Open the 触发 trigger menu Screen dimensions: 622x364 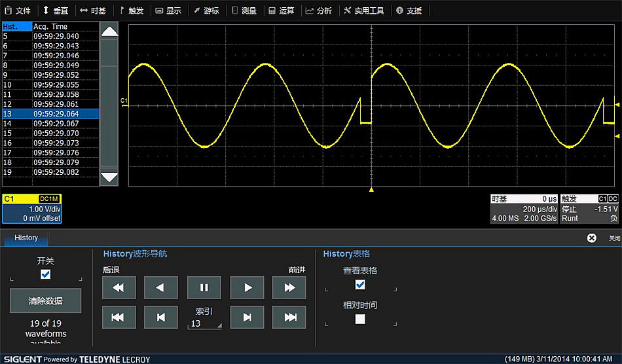click(132, 10)
